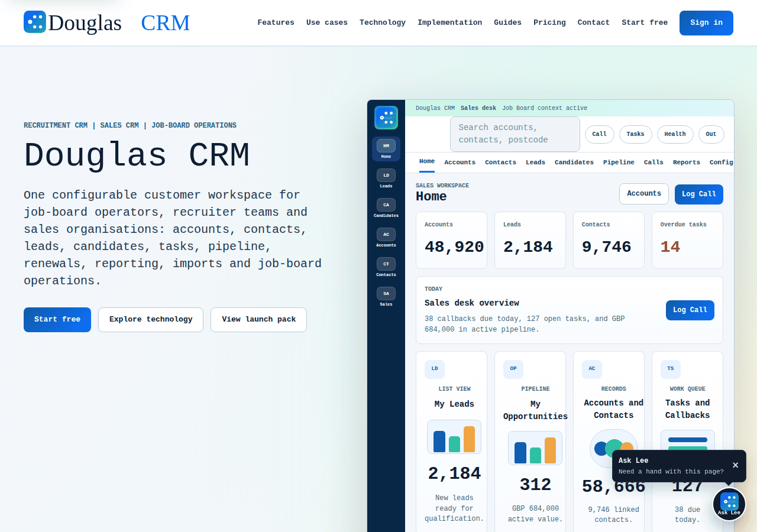757x532 pixels.
Task: Open the SA Sales sidebar icon
Action: click(386, 297)
